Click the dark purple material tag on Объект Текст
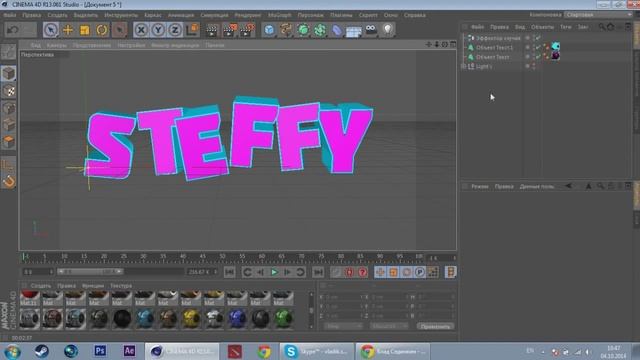Viewport: 640px width, 360px height. pyautogui.click(x=556, y=56)
